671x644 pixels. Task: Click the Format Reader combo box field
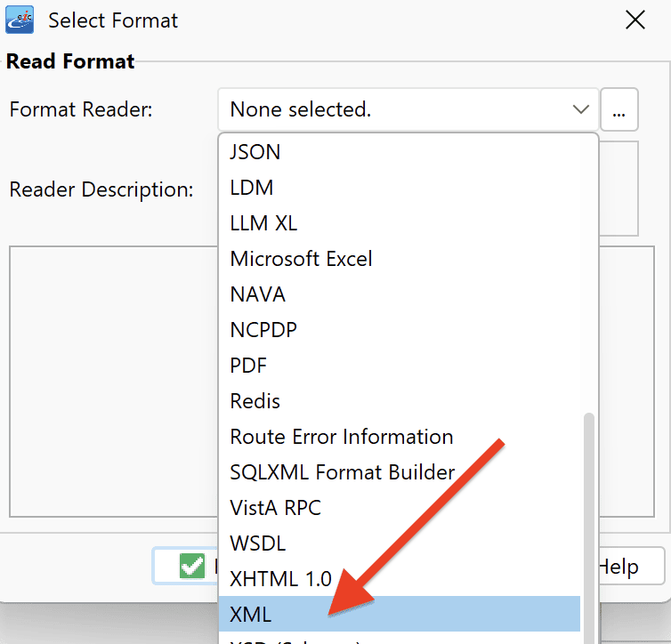408,109
